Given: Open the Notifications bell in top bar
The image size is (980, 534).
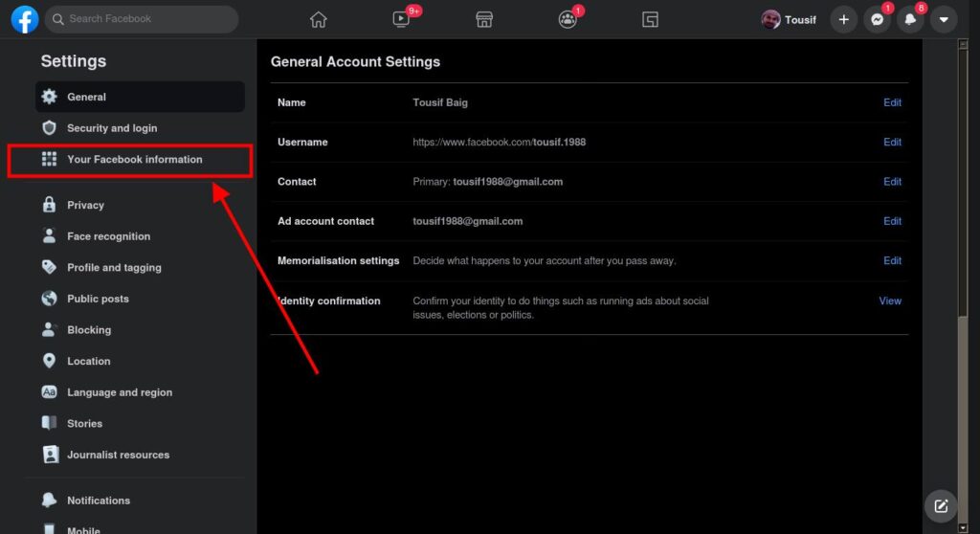Looking at the screenshot, I should 911,19.
